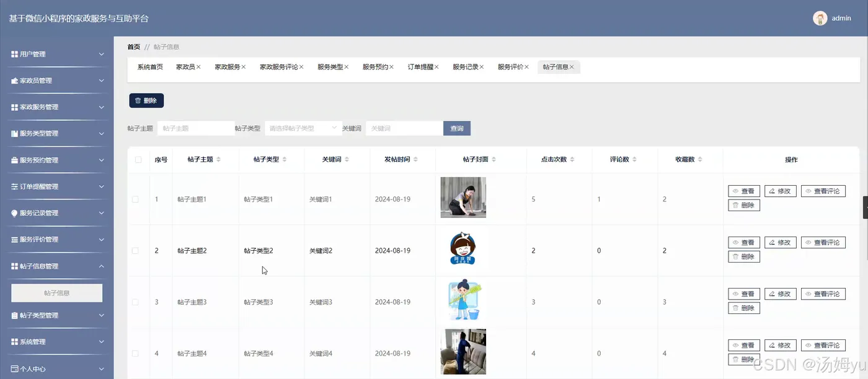Sort by 帖子主题 column arrows
The width and height of the screenshot is (868, 379).
click(218, 160)
